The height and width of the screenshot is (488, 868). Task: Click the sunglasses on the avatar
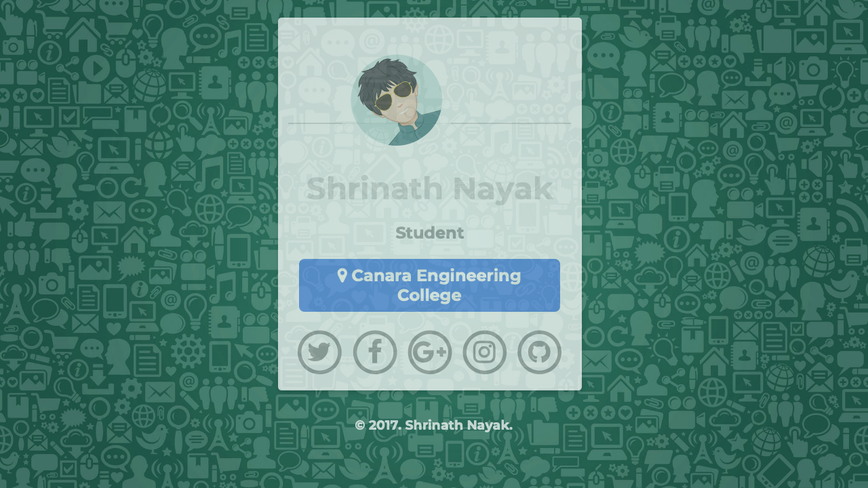click(x=393, y=97)
